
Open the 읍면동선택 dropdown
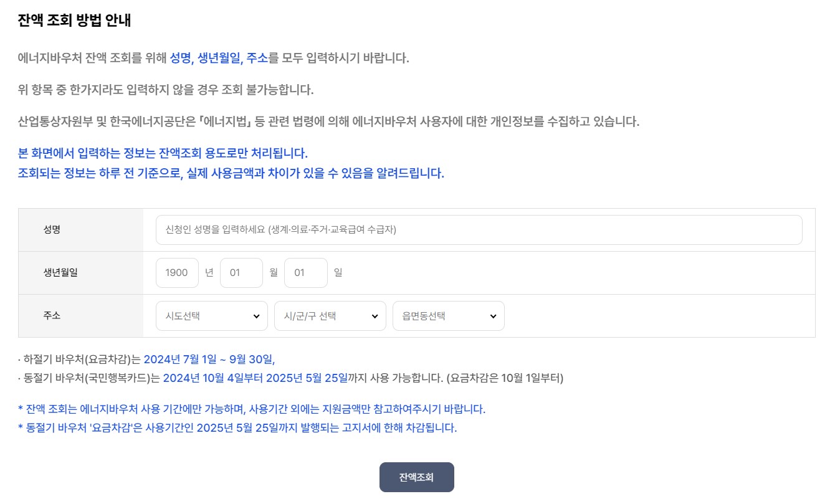pos(447,316)
